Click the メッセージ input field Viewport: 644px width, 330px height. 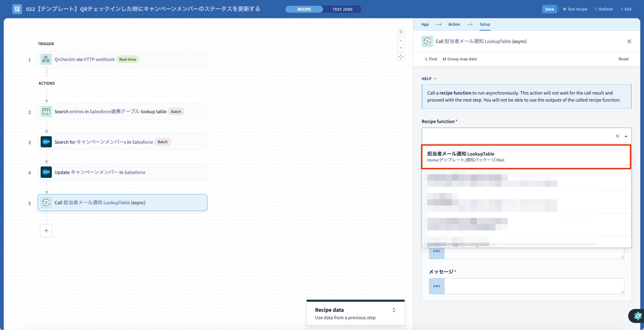coord(534,286)
